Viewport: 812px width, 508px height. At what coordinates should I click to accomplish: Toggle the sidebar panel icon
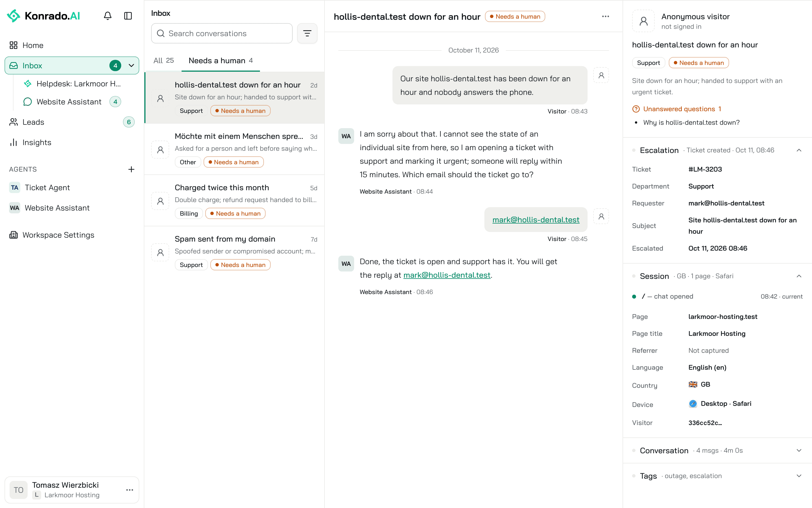128,16
